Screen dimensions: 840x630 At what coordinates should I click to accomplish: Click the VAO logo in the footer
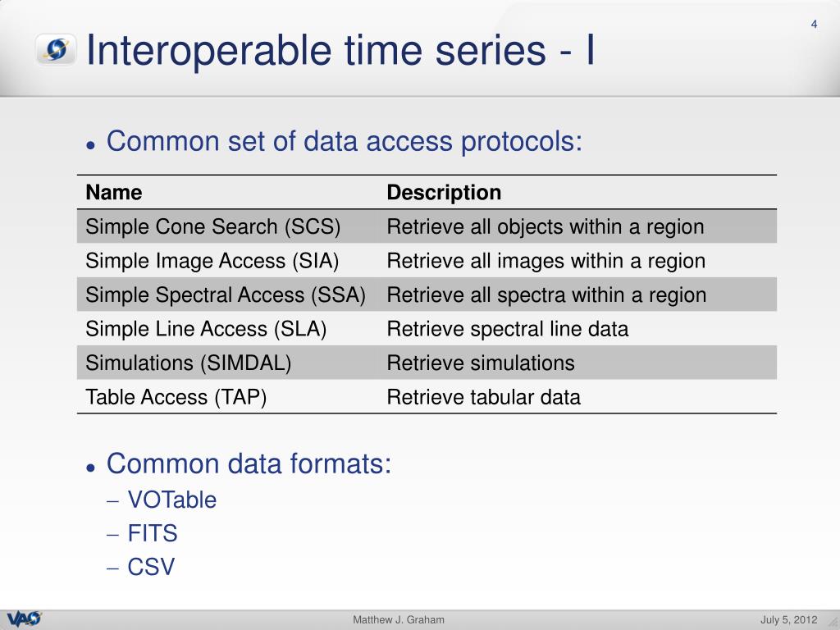coord(24,619)
